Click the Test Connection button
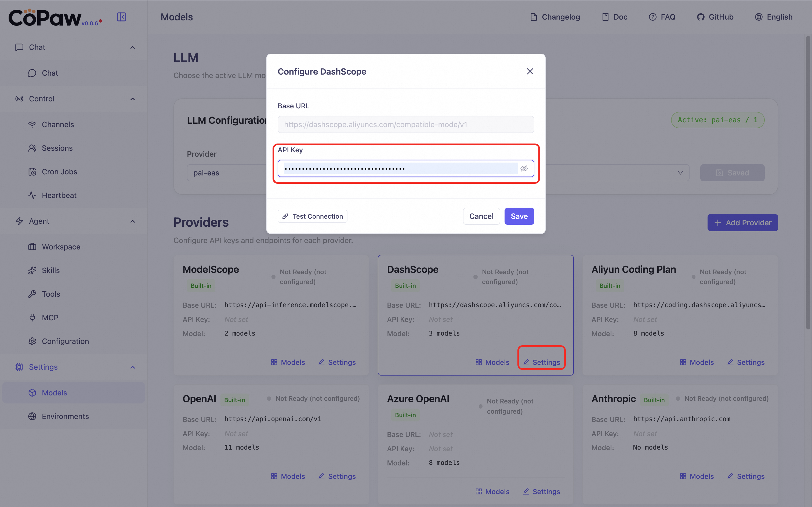This screenshot has width=812, height=507. [312, 216]
